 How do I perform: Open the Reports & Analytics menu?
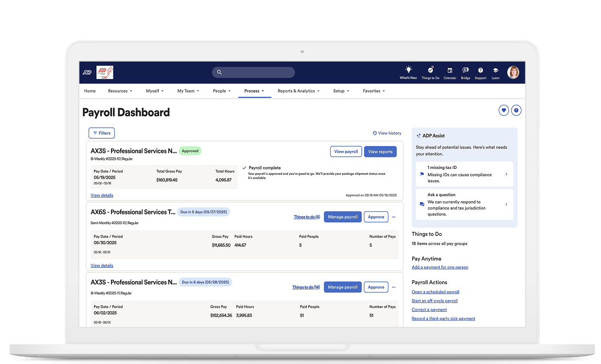pos(298,91)
